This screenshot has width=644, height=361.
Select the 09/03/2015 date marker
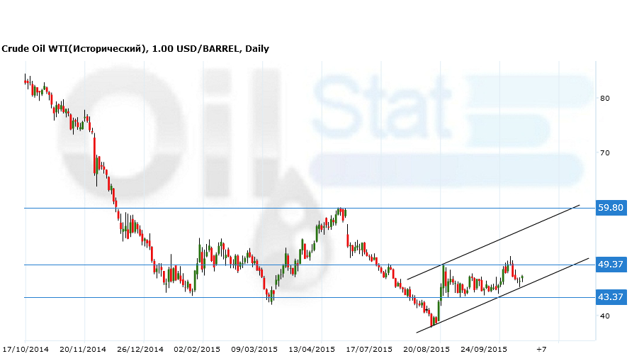click(254, 350)
